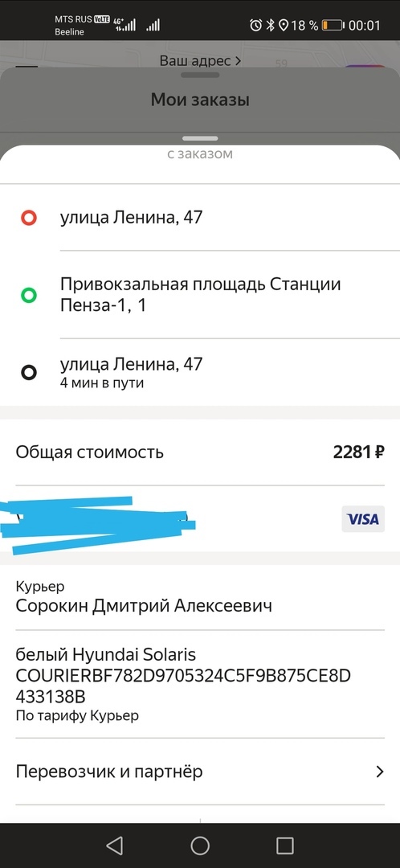Tap the black destination circle icon
Screen dimensions: 400x868
click(x=28, y=373)
